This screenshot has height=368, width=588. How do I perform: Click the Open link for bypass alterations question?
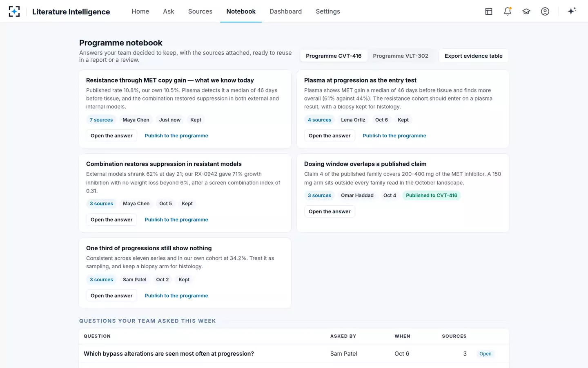coord(485,354)
